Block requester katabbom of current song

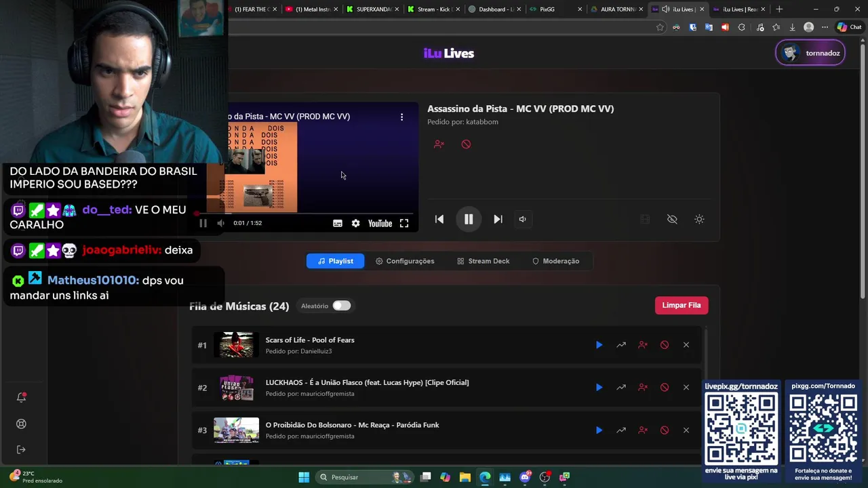[439, 144]
